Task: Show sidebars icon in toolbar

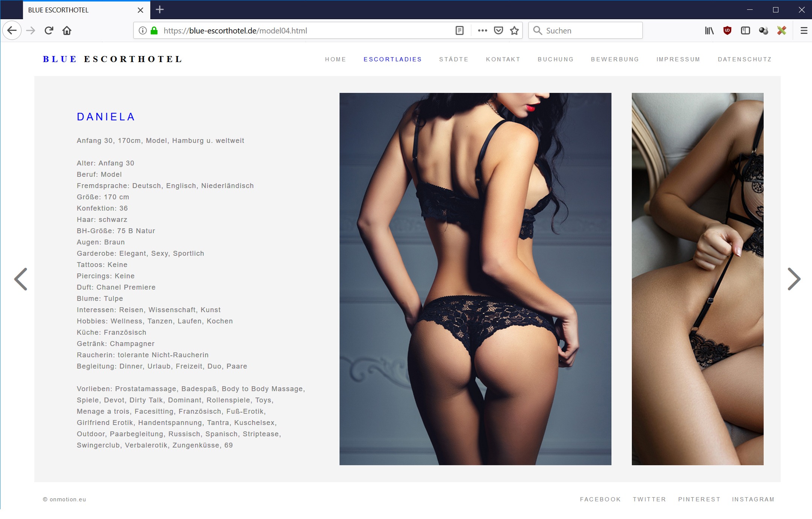Action: 745,30
